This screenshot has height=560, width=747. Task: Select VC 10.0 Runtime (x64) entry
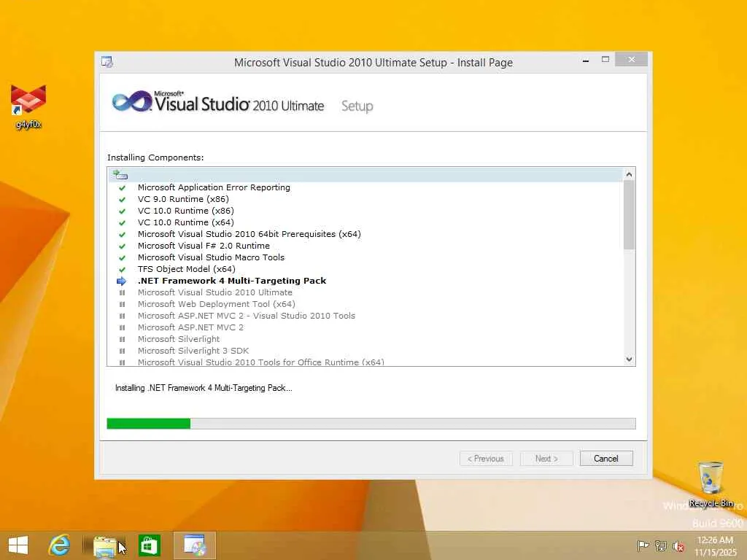pyautogui.click(x=186, y=223)
